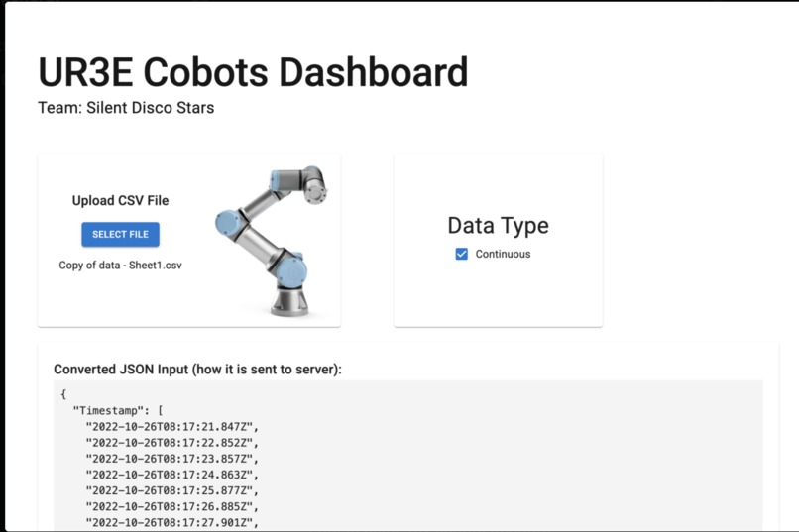Select the UR3E Cobots Dashboard title
The image size is (799, 532).
tap(253, 72)
